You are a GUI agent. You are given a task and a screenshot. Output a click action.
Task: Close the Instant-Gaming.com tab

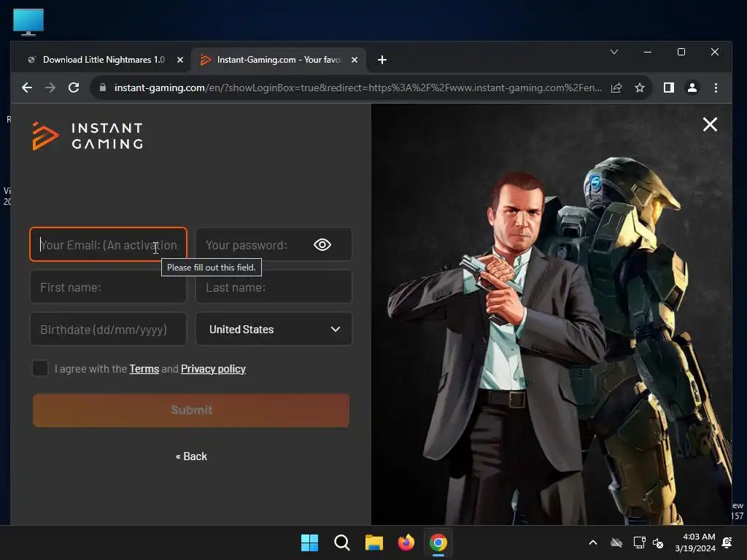pyautogui.click(x=355, y=60)
